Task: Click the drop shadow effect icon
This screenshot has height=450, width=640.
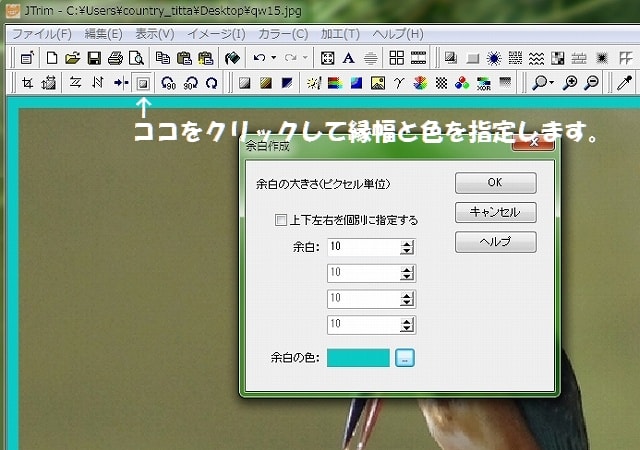Action: point(451,58)
